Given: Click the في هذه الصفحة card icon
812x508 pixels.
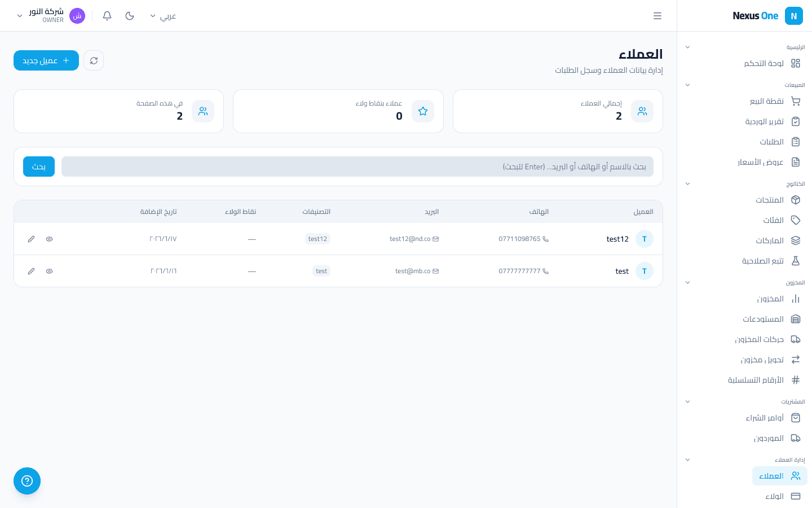Looking at the screenshot, I should (x=203, y=111).
